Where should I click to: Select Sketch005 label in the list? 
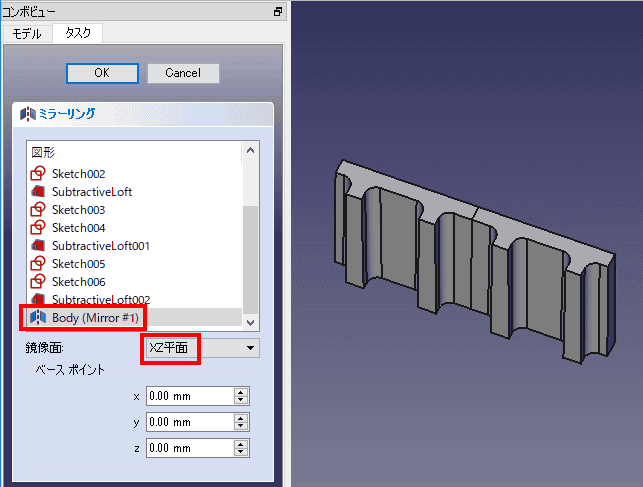79,264
